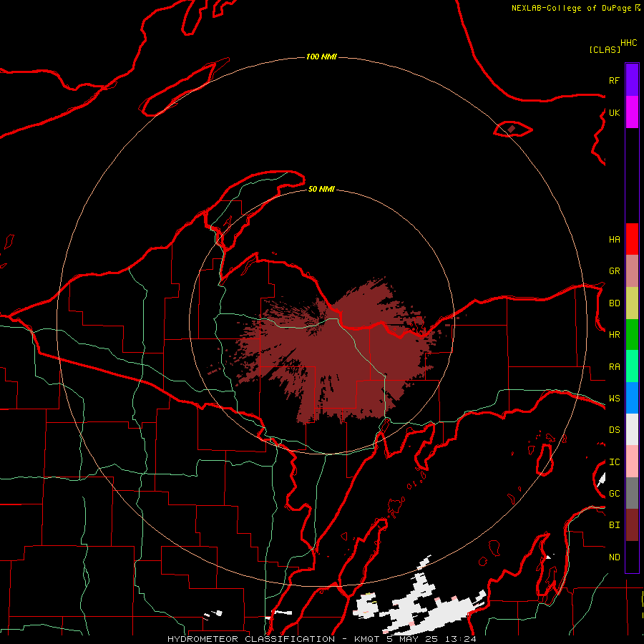Click the '5 MAY 25' date text

point(412,639)
